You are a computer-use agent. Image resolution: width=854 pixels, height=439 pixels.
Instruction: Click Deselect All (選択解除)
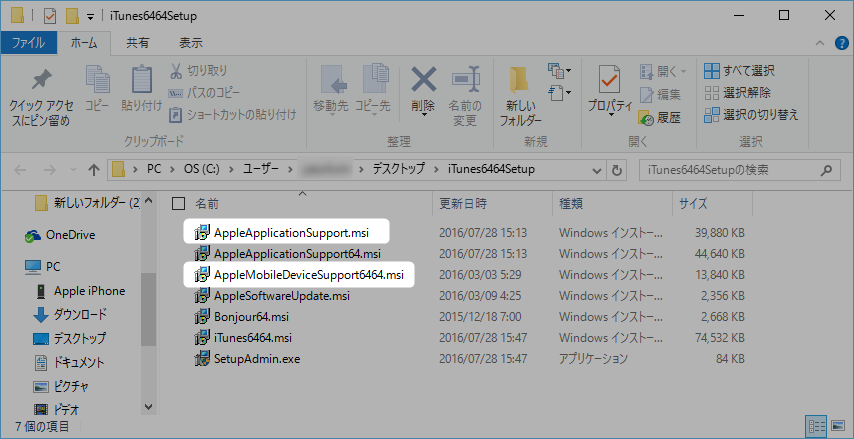(x=737, y=93)
